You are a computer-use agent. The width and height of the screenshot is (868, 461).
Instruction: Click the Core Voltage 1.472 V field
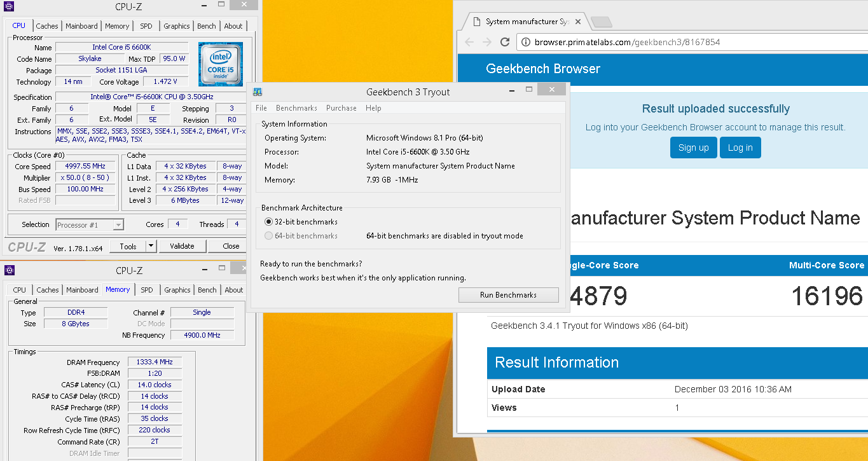(x=165, y=82)
